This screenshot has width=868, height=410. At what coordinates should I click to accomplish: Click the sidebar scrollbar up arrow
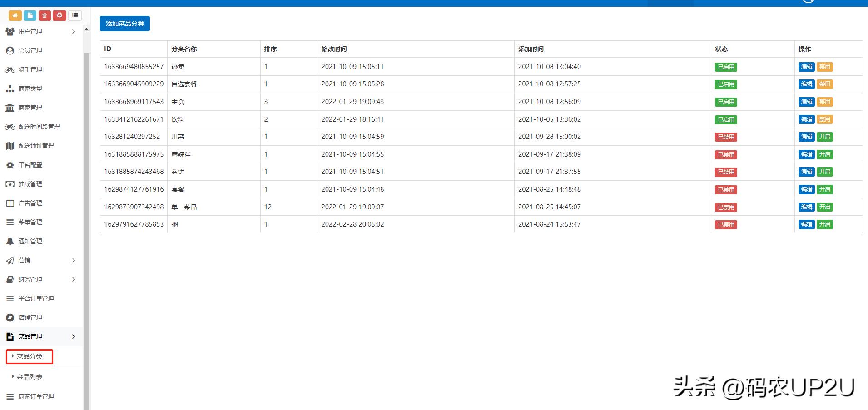(x=86, y=30)
